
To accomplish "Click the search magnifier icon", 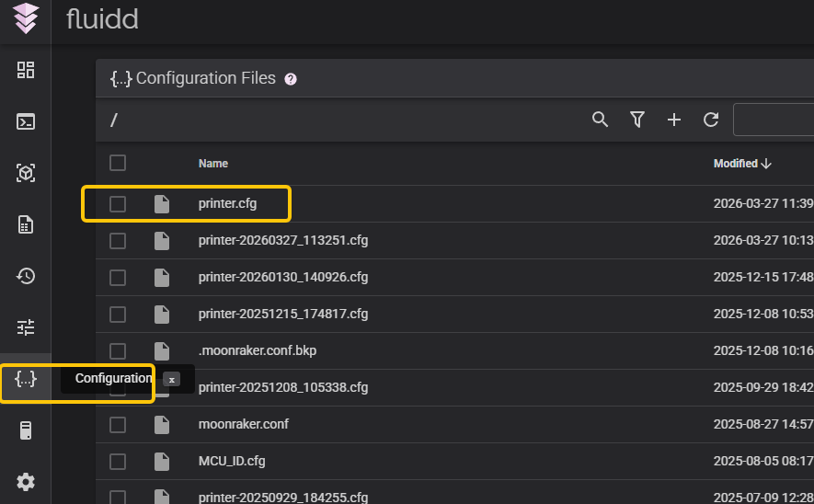I will pyautogui.click(x=601, y=120).
